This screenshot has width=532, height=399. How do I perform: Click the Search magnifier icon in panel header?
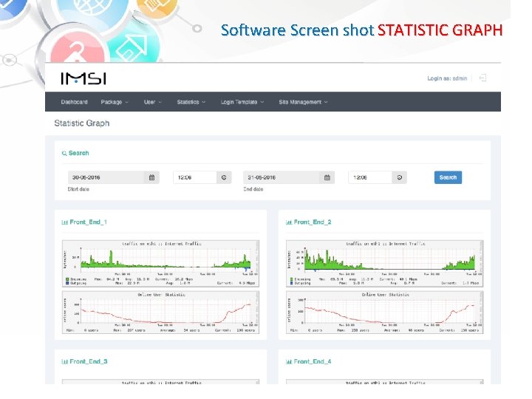click(64, 154)
